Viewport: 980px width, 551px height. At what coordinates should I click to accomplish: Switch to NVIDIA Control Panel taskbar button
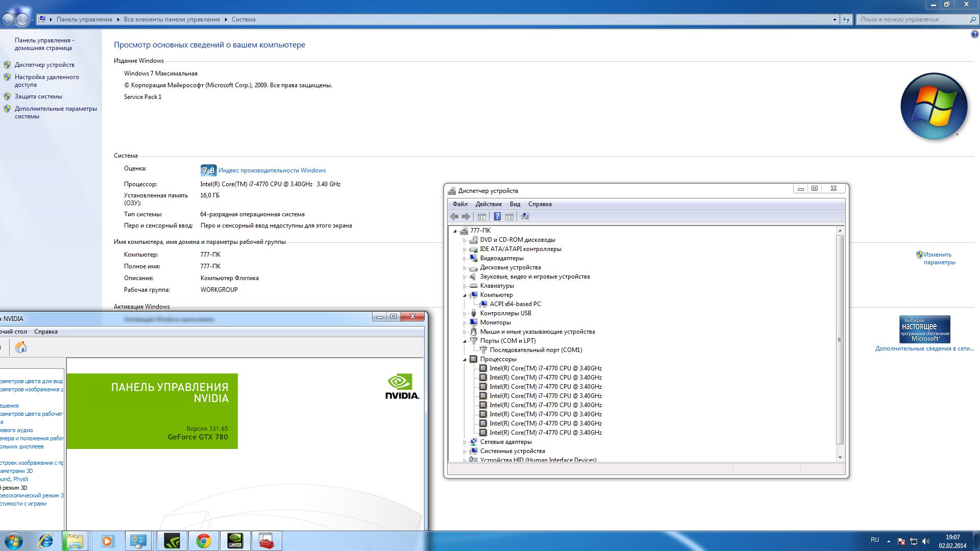235,541
